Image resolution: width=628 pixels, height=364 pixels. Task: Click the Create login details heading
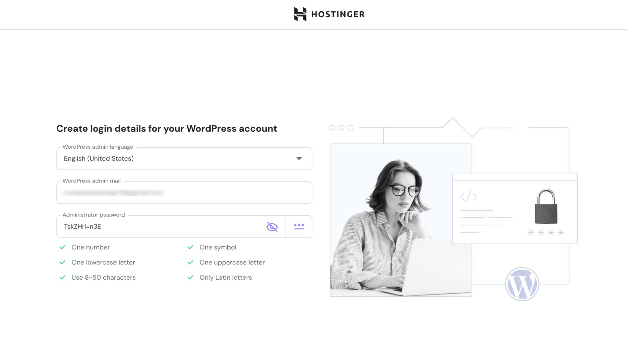(166, 128)
